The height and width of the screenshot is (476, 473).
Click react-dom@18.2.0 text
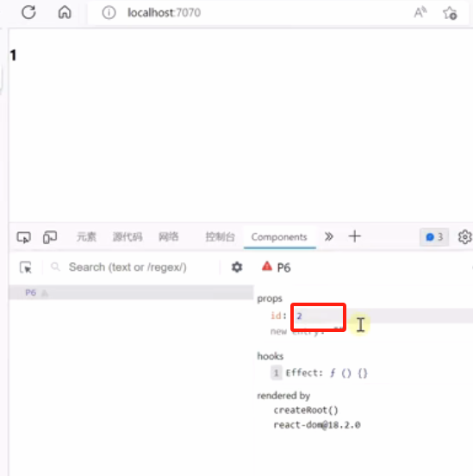click(317, 425)
